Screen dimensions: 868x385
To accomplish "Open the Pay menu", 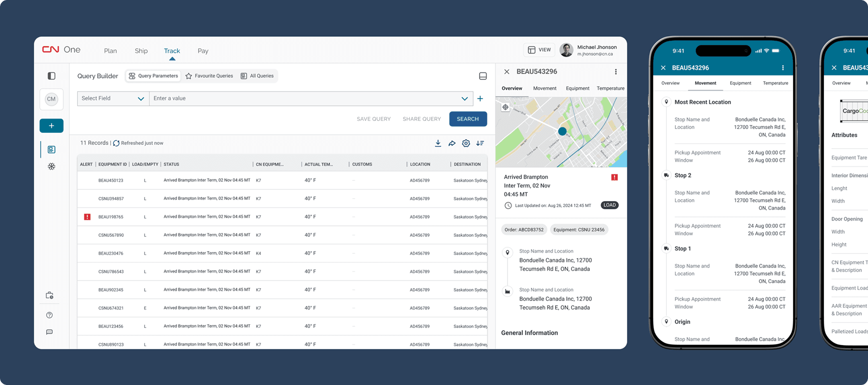I will [x=203, y=51].
